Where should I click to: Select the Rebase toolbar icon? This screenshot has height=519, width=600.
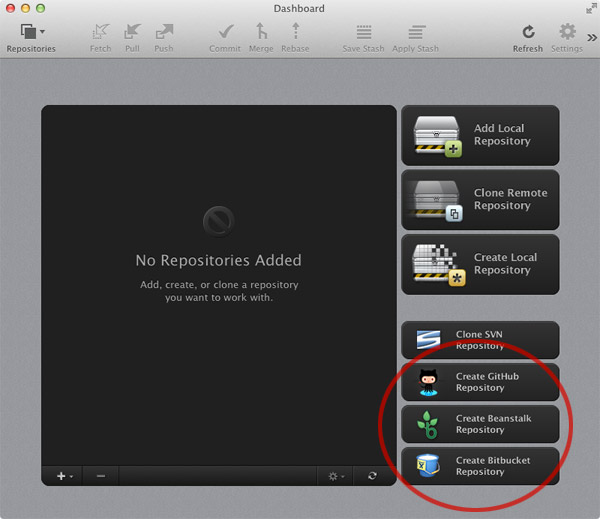tap(295, 34)
